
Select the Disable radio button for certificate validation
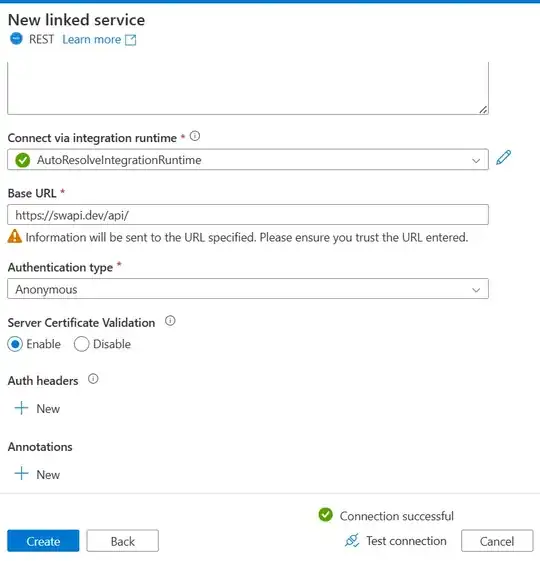pyautogui.click(x=81, y=344)
